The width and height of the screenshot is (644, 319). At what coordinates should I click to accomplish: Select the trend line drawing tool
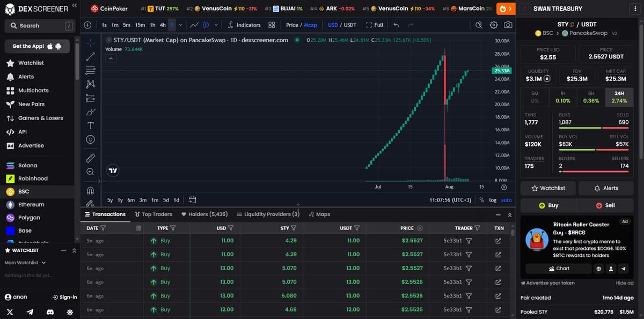(x=91, y=56)
